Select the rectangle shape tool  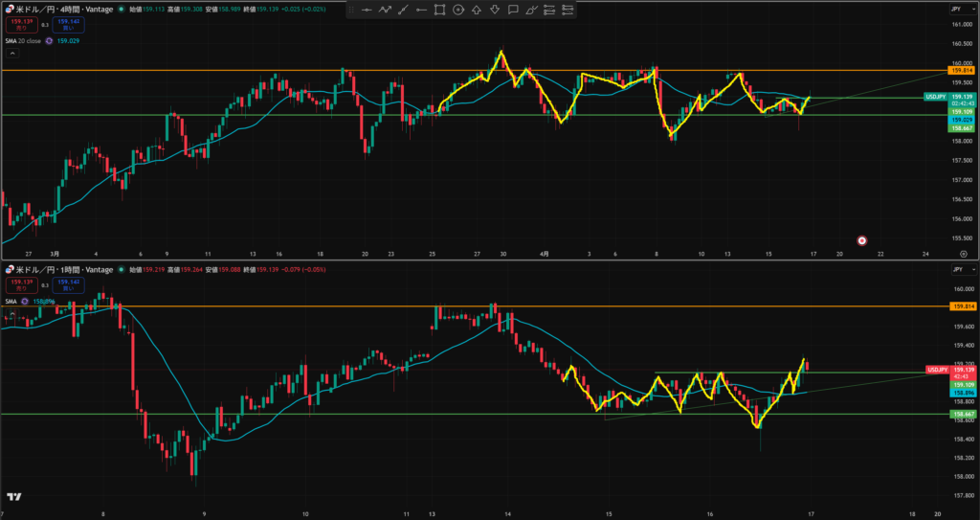(439, 11)
